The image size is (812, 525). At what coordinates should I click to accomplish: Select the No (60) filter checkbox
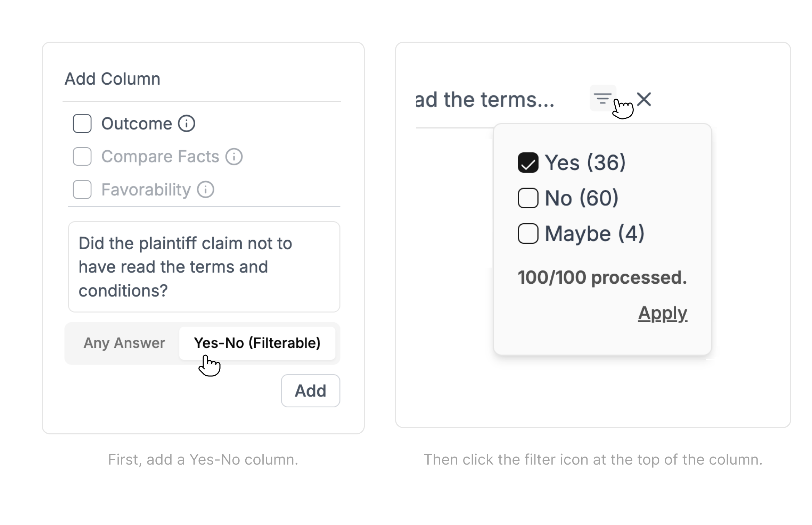pyautogui.click(x=528, y=198)
